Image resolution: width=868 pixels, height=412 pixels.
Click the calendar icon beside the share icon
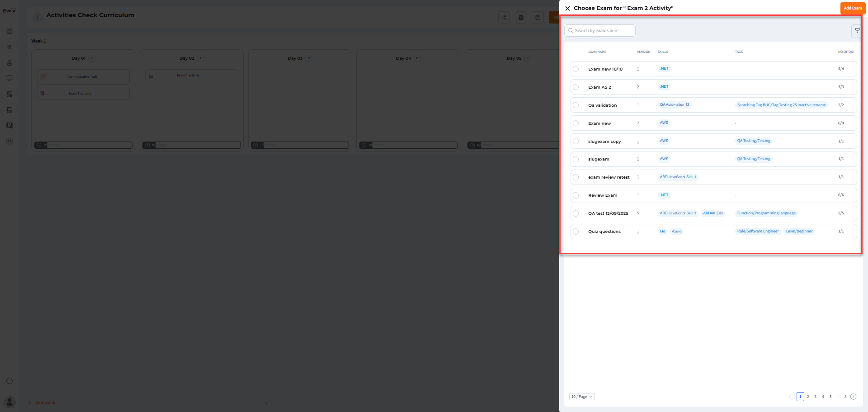pyautogui.click(x=521, y=18)
